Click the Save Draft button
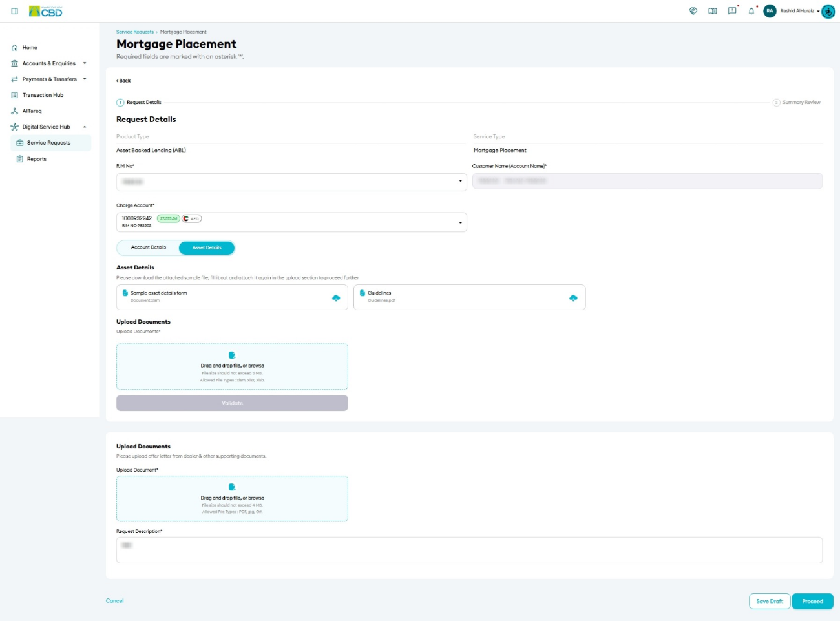The height and width of the screenshot is (621, 840). pos(770,601)
